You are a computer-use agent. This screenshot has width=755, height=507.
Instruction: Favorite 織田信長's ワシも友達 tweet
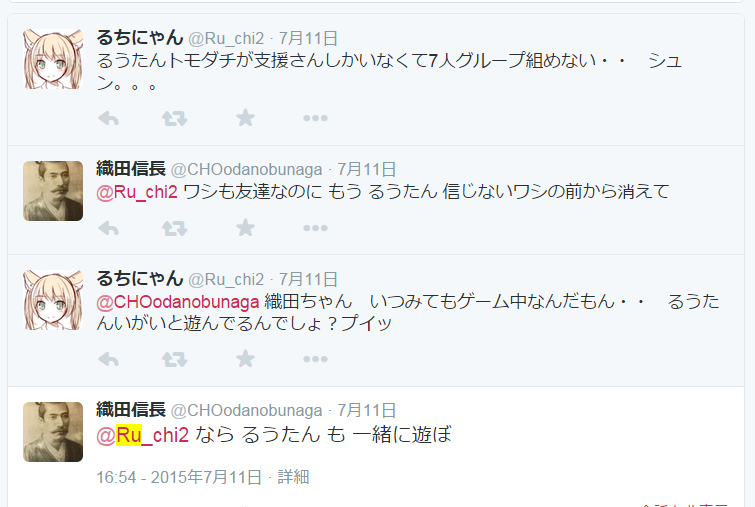[x=246, y=227]
